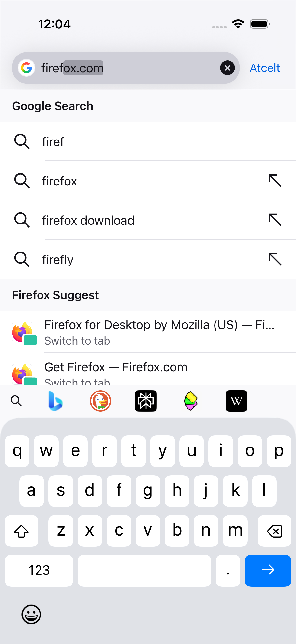Viewport: 296px width, 644px height.
Task: Click the Atcelt cancel button
Action: [x=265, y=68]
